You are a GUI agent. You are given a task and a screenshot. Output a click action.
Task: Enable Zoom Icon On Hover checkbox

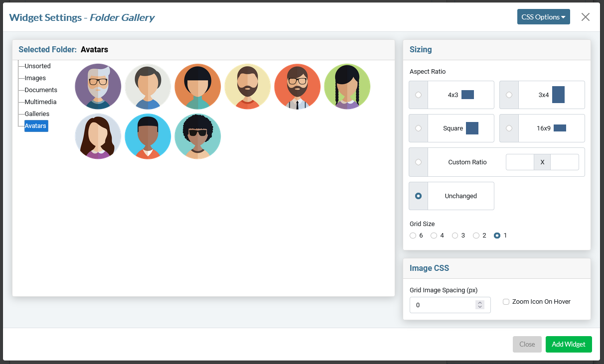(x=506, y=302)
